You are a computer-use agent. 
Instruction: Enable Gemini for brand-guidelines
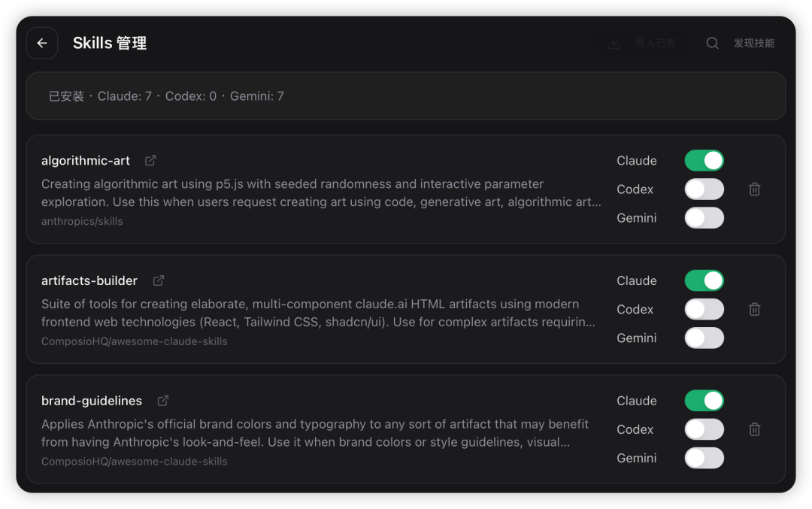[x=704, y=458]
